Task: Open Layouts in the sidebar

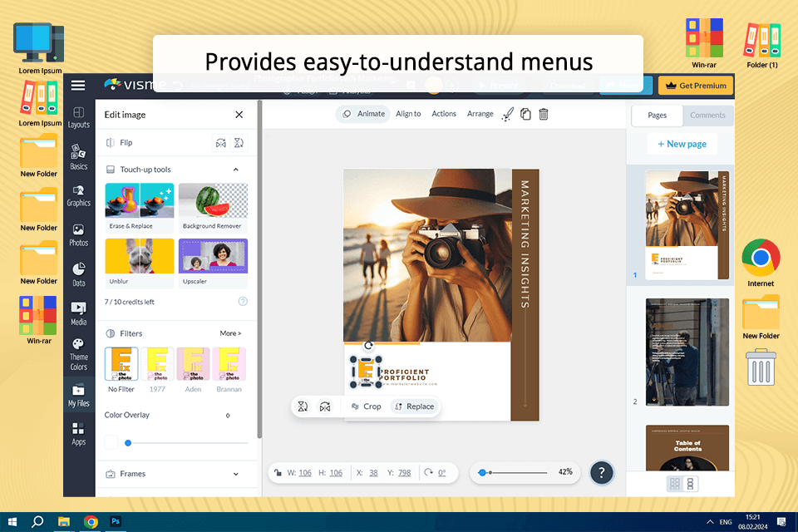Action: (x=78, y=117)
